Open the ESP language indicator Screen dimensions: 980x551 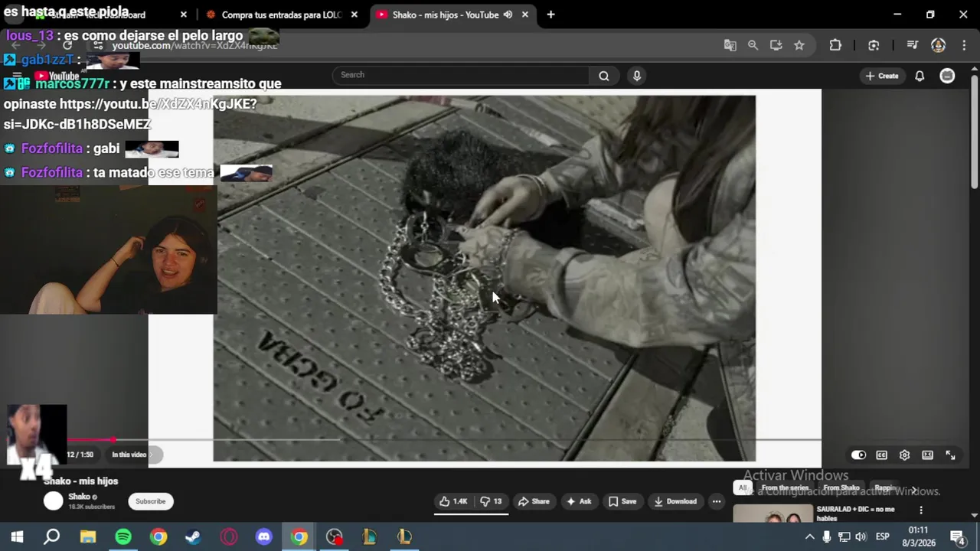882,536
